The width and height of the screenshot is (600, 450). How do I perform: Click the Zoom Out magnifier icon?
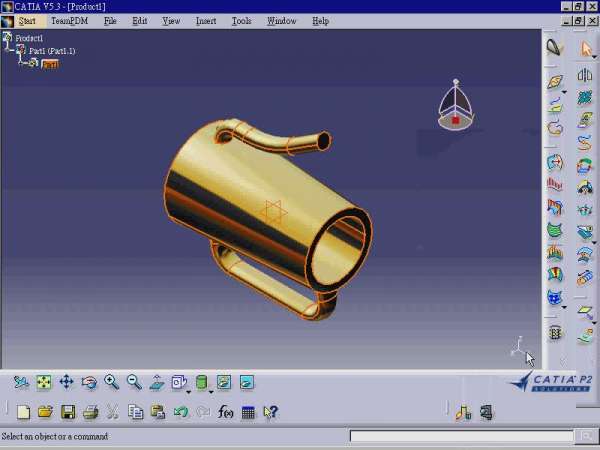[x=134, y=382]
